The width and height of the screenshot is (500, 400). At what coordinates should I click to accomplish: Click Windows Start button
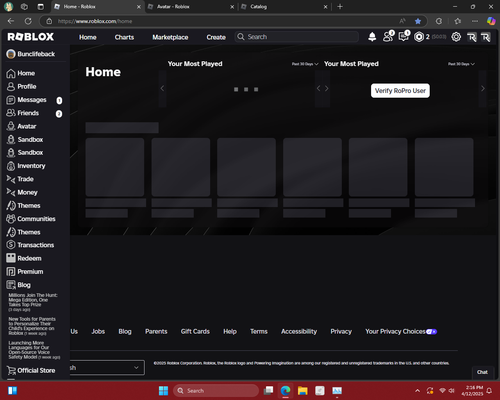(x=163, y=391)
